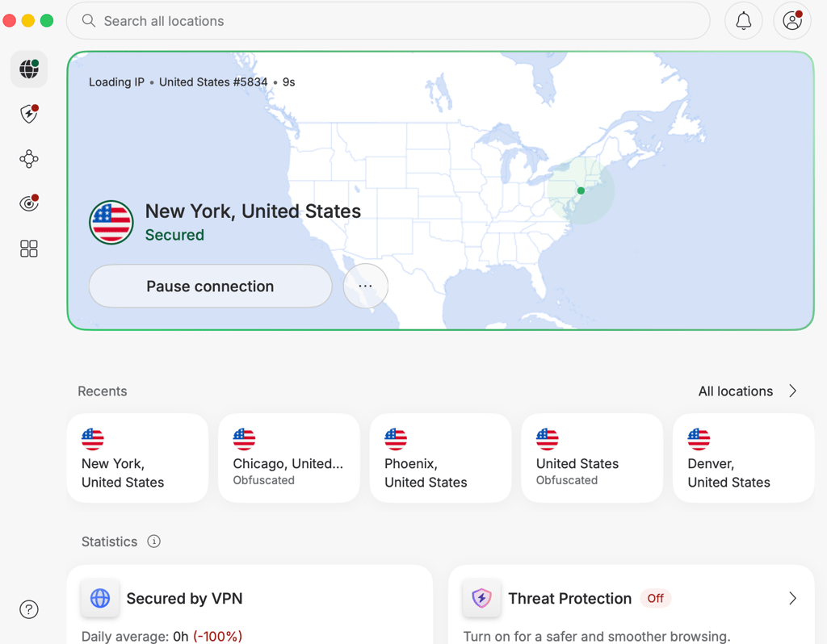Click the 'Loading IP' text

[x=116, y=82]
